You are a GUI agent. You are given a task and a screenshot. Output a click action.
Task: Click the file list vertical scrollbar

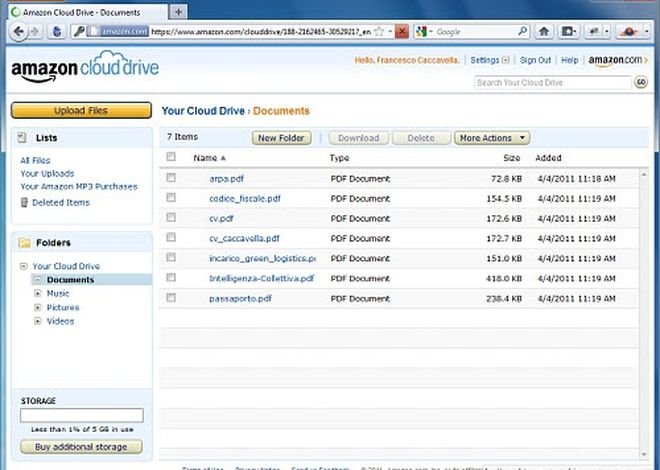(x=644, y=315)
